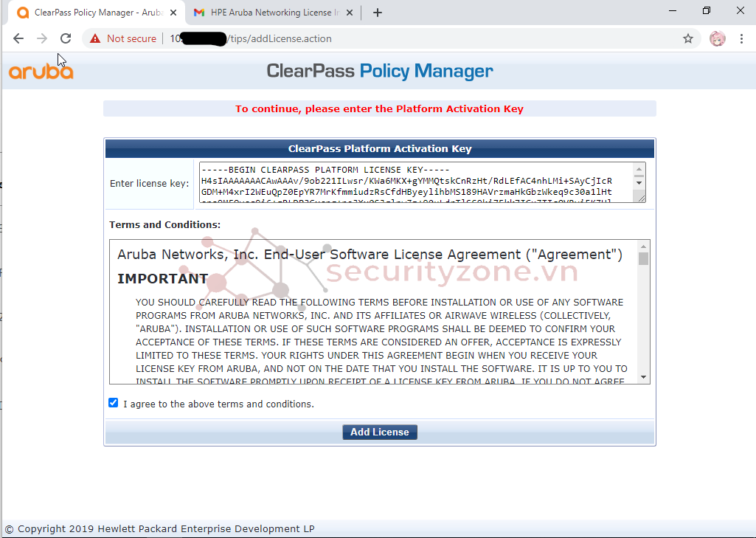The height and width of the screenshot is (538, 756).
Task: Uncheck the agree to terms checkbox
Action: click(x=113, y=403)
